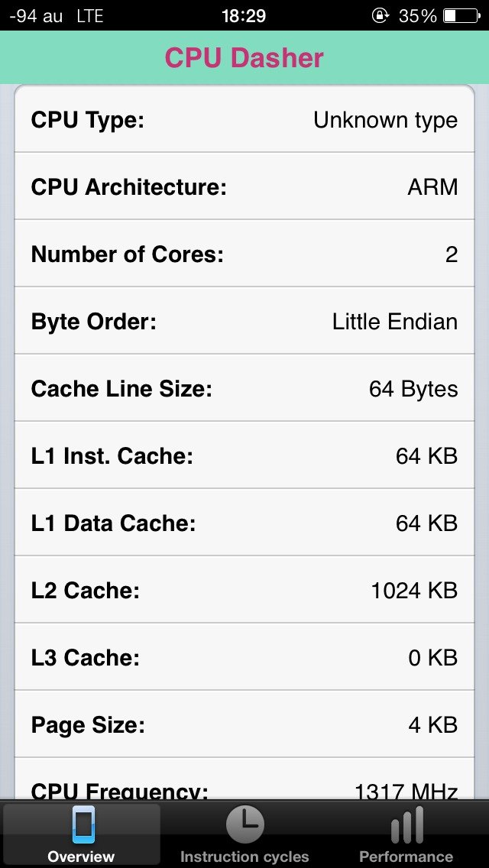This screenshot has width=489, height=868.
Task: Tap the CPU Dasher title
Action: [244, 58]
